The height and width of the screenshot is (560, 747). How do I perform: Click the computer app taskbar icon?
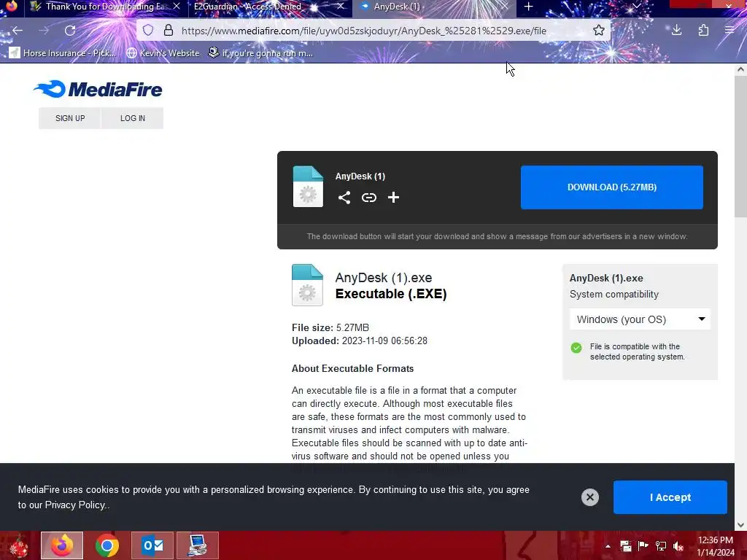point(198,545)
